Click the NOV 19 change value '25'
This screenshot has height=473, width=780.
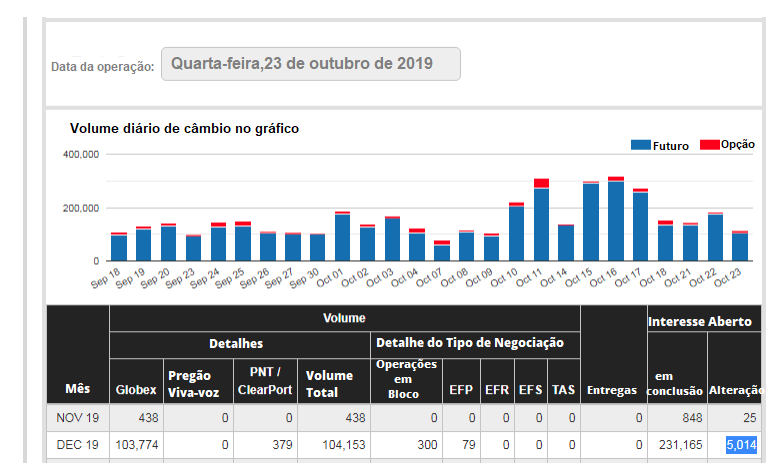750,418
